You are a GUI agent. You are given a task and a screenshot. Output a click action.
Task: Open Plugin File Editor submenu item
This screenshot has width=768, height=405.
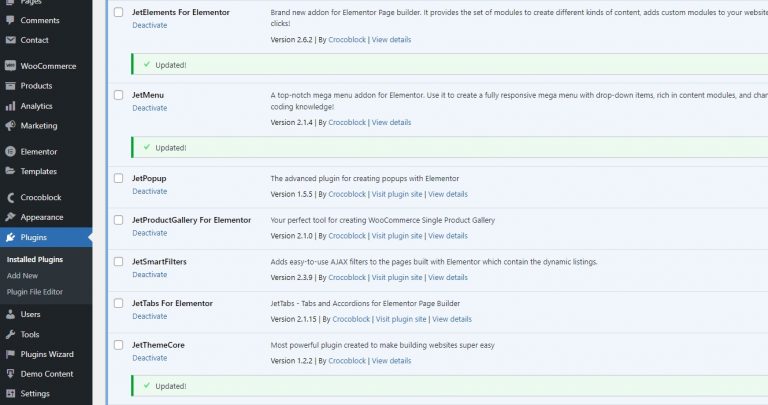35,291
